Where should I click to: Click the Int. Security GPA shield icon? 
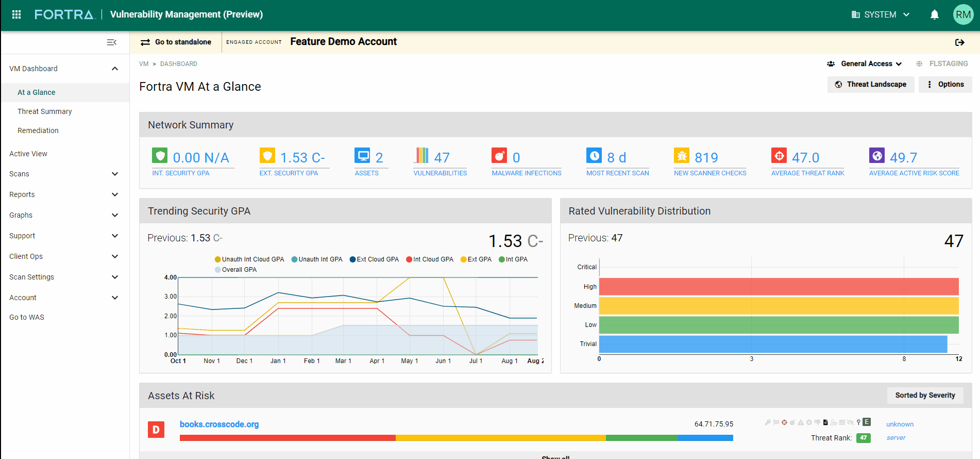(160, 155)
